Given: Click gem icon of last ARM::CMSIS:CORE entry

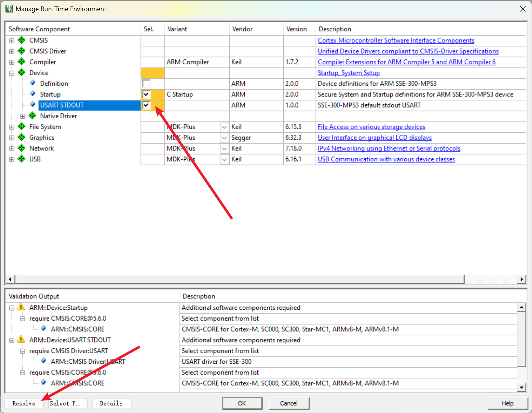Looking at the screenshot, I should tap(44, 383).
